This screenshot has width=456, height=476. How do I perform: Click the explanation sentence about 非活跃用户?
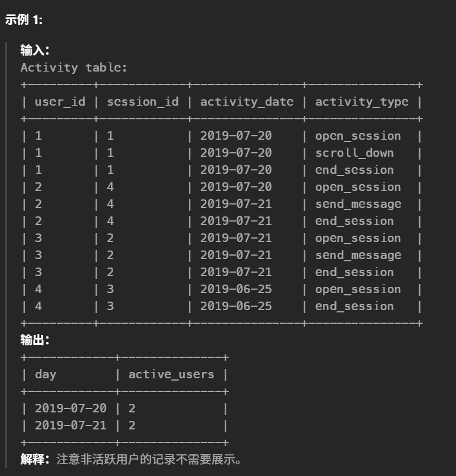pos(150,459)
